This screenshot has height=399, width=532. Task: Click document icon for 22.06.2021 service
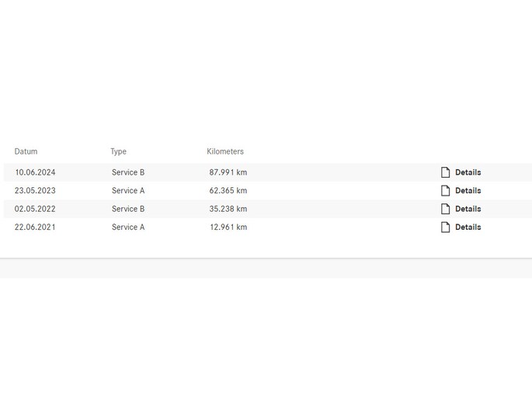[445, 227]
